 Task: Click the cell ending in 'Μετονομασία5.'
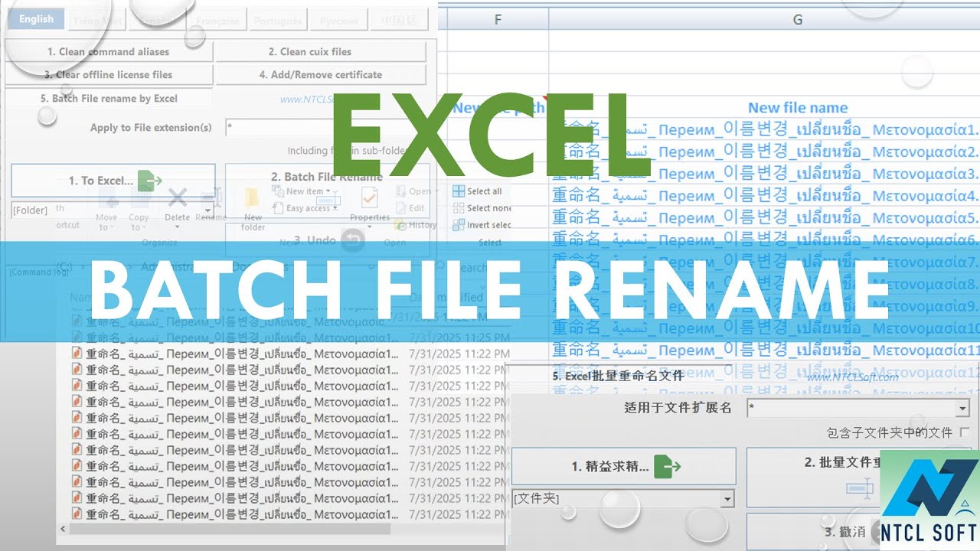(x=766, y=218)
